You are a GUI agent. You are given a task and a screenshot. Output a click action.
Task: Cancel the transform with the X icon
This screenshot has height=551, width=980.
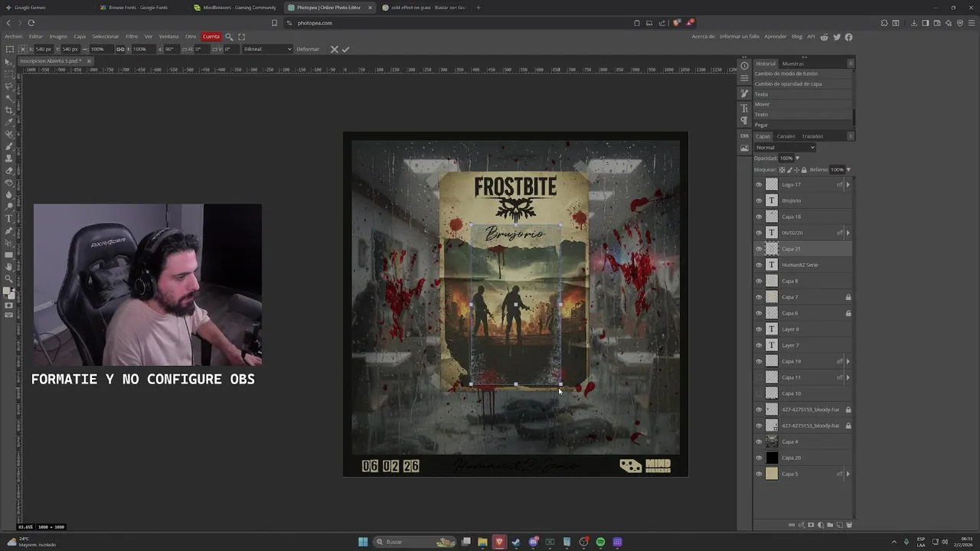(334, 49)
